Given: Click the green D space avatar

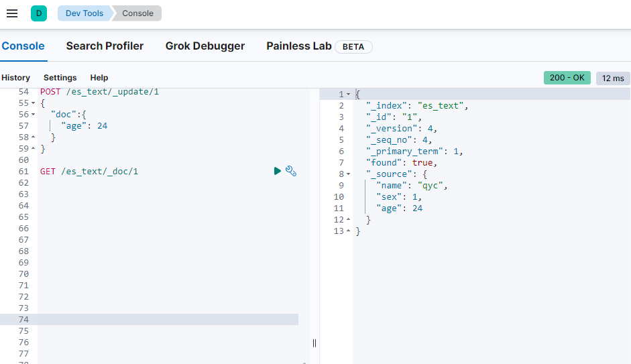Looking at the screenshot, I should coord(39,13).
